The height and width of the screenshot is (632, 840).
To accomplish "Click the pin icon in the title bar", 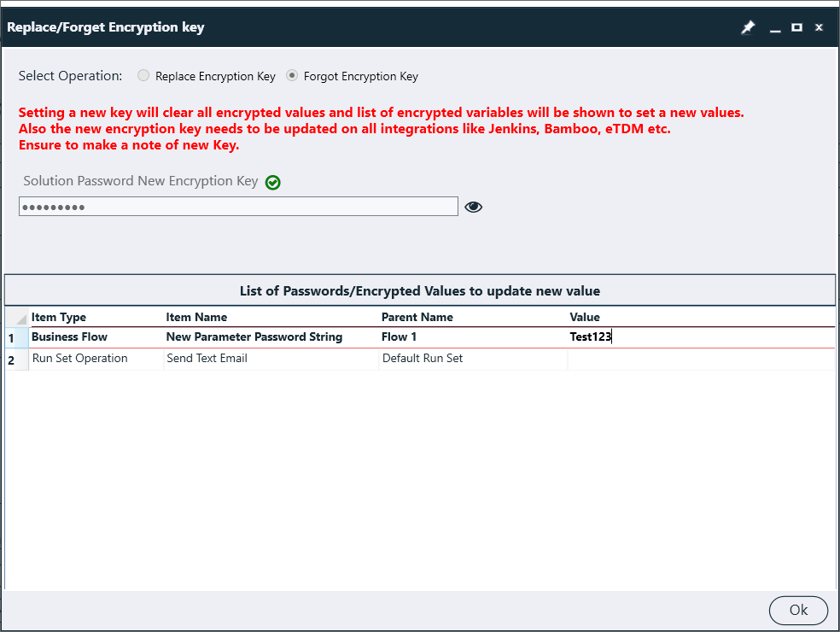I will tap(748, 26).
